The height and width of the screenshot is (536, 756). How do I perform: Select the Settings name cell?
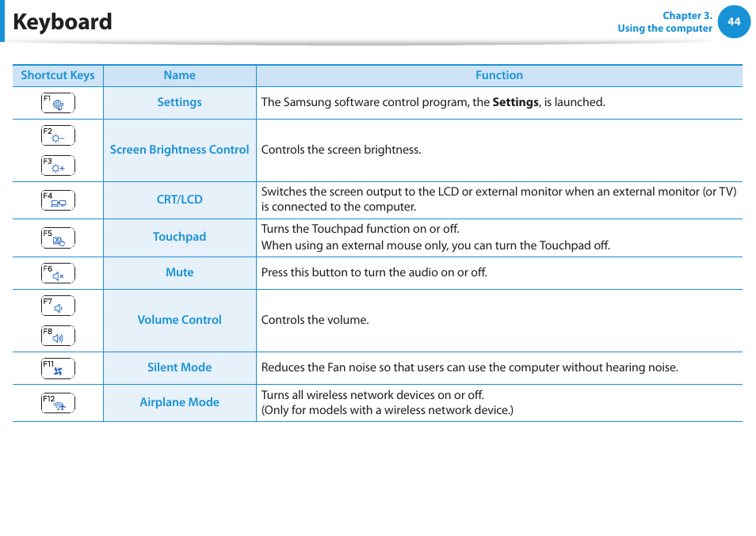point(179,103)
